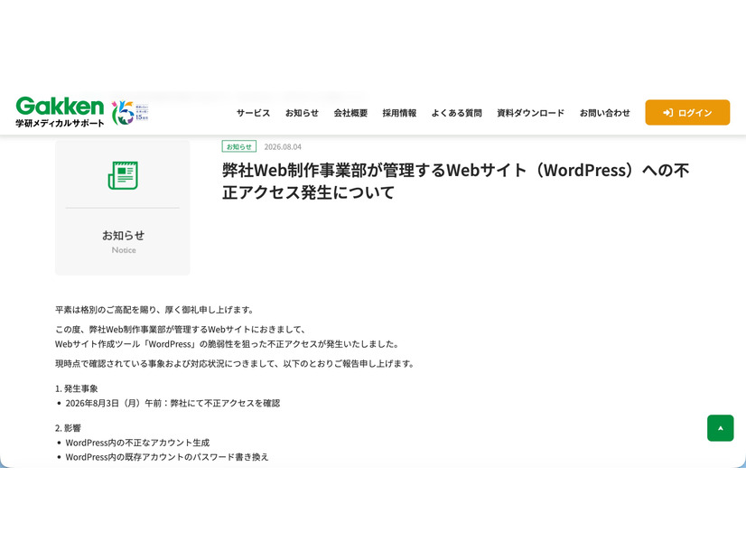The image size is (746, 560).
Task: Click the green scroll-to-top arrow button
Action: [721, 428]
